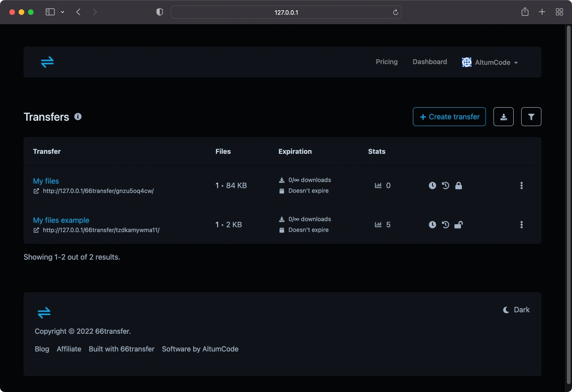Viewport: 572px width, 392px height.
Task: Click the '1 • 84 KB' files cell
Action: 231,186
